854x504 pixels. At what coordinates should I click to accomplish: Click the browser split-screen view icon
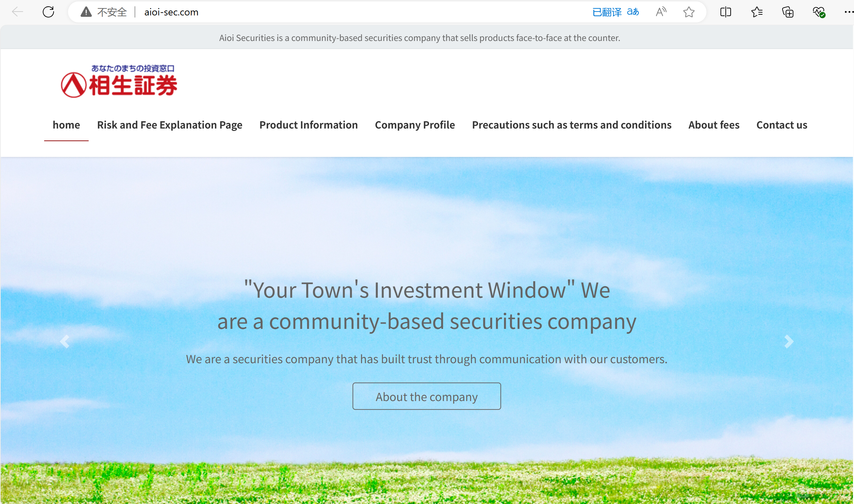(x=726, y=12)
